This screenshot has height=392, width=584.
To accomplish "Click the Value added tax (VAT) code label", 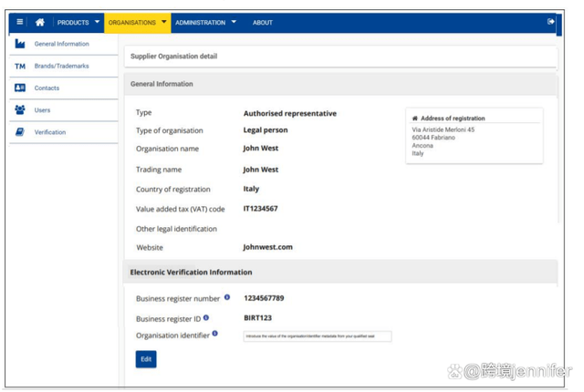I will click(181, 209).
